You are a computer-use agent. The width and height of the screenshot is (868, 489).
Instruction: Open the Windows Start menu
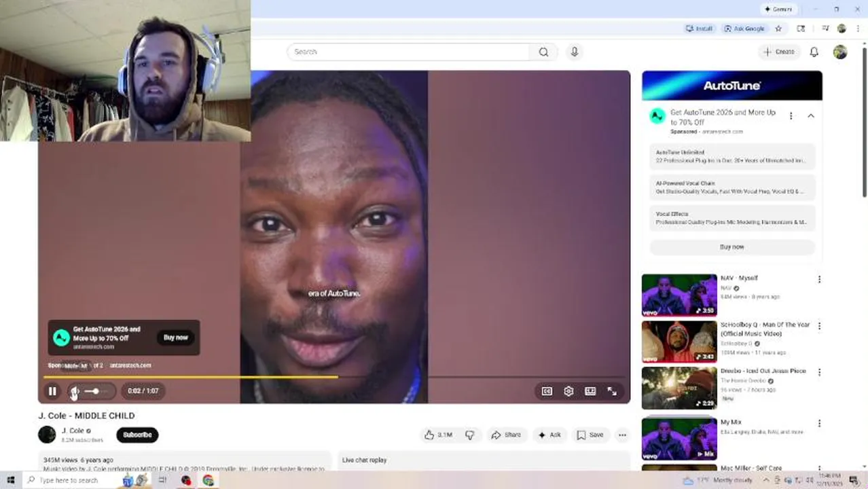[10, 480]
